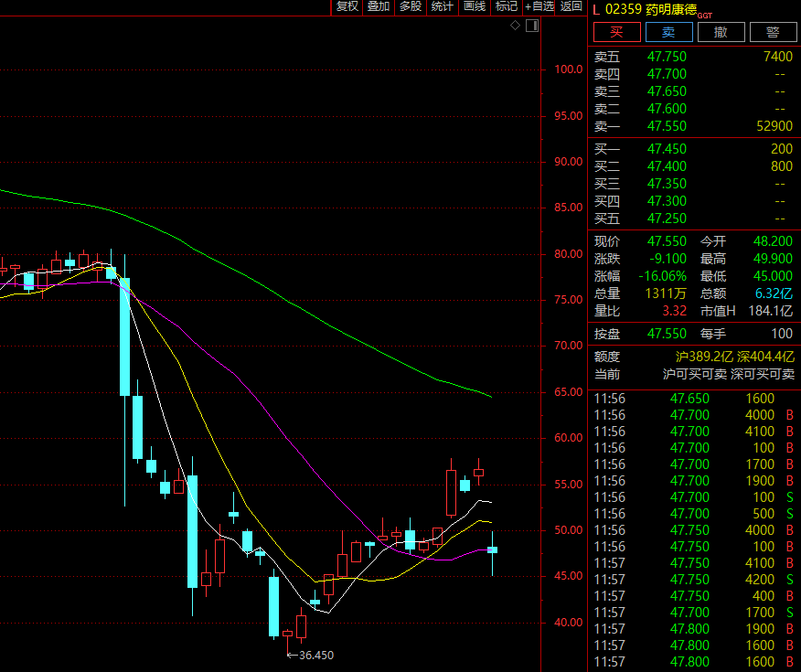801x672 pixels.
Task: Open the 警 (alert) button
Action: click(x=773, y=33)
